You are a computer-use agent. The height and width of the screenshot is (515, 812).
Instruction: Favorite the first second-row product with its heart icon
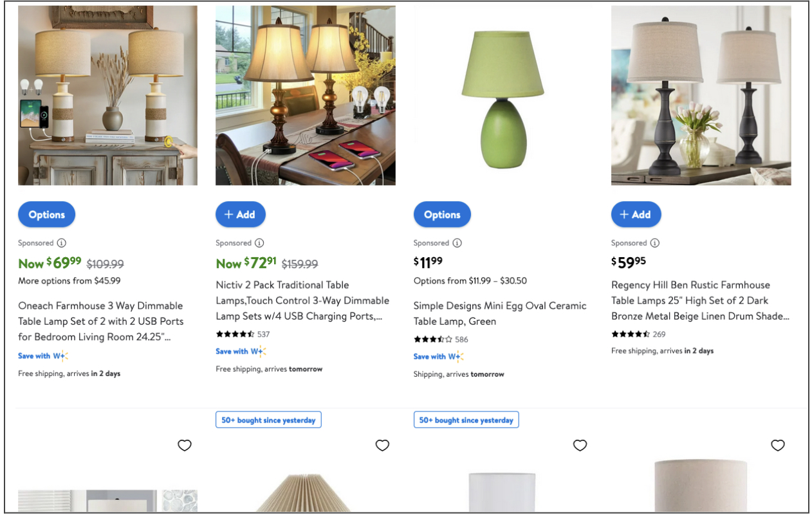tap(185, 445)
